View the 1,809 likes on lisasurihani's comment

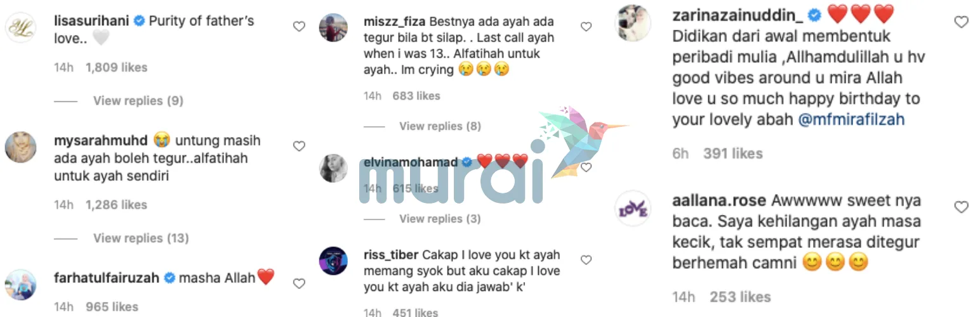pyautogui.click(x=116, y=67)
